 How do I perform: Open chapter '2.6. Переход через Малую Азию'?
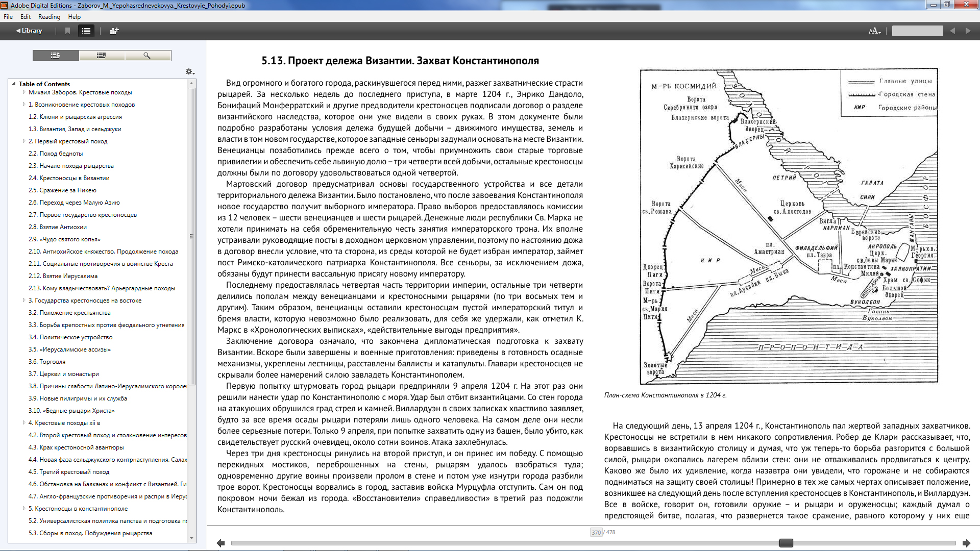point(74,203)
